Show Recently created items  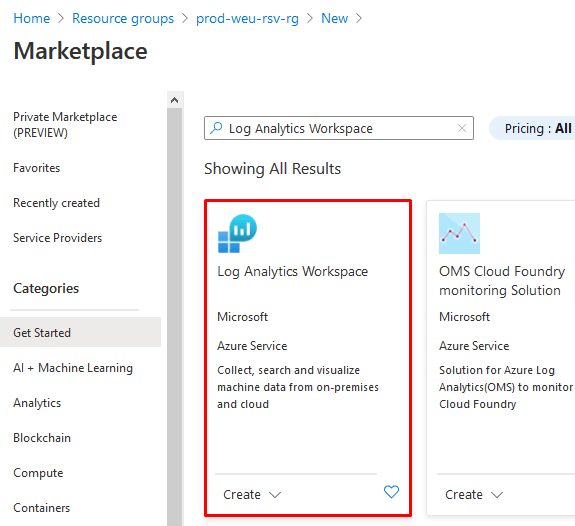click(x=56, y=203)
